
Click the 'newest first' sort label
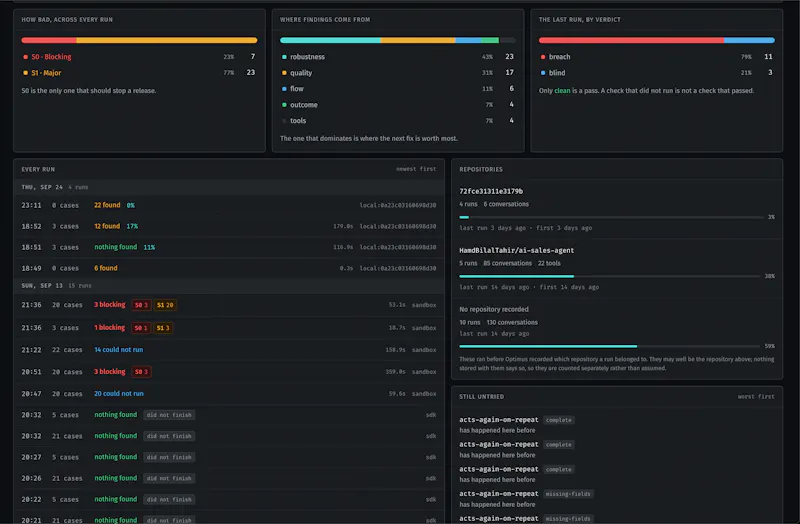[x=416, y=169]
